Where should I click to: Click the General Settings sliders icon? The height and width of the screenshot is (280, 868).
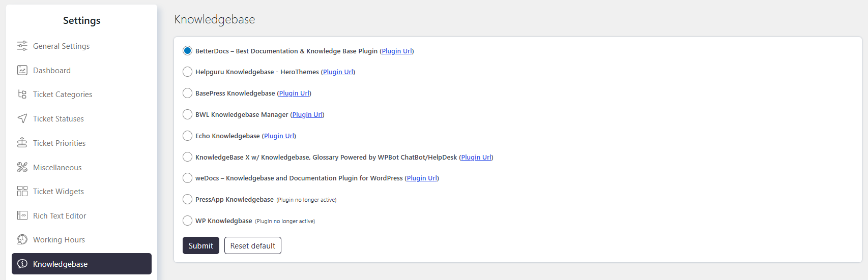coord(22,46)
